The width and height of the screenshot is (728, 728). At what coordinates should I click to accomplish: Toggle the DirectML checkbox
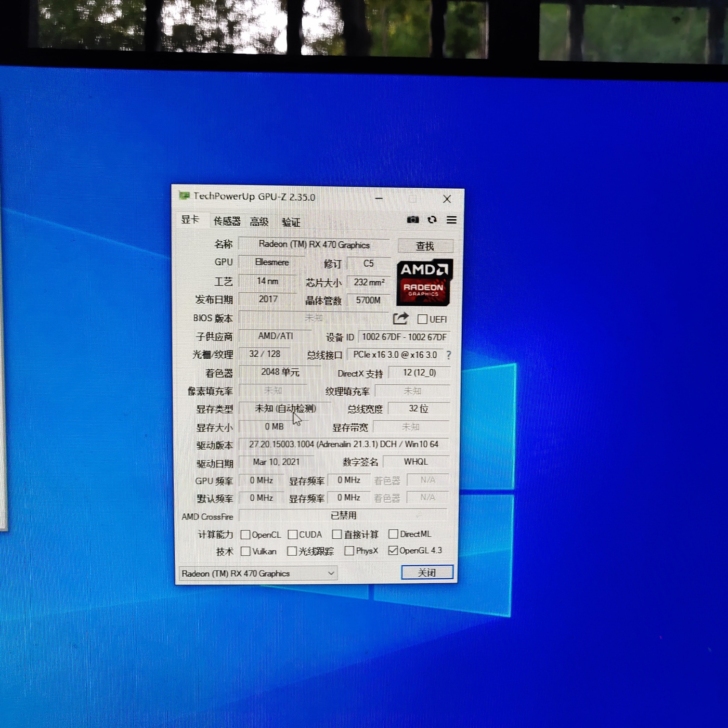[393, 534]
